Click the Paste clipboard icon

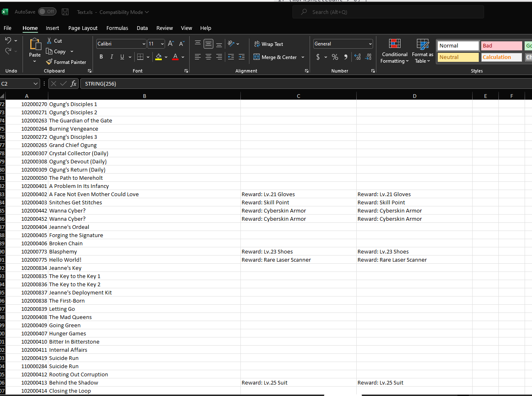pos(35,44)
